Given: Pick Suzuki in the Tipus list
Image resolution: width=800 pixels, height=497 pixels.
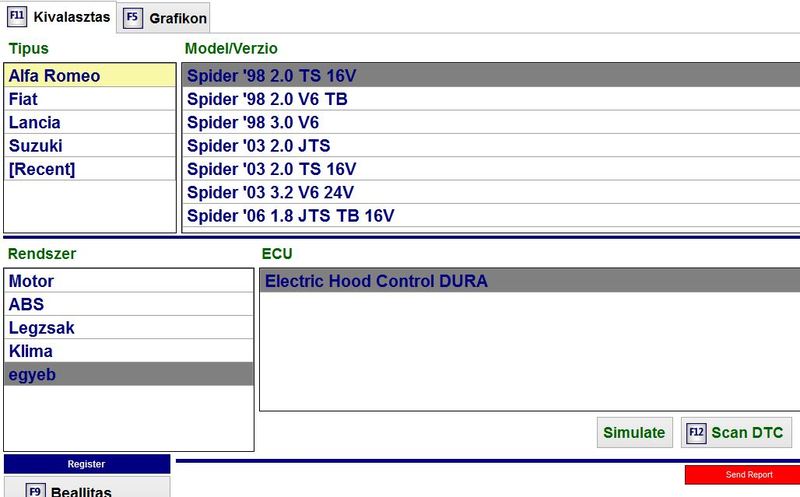Looking at the screenshot, I should pos(90,146).
